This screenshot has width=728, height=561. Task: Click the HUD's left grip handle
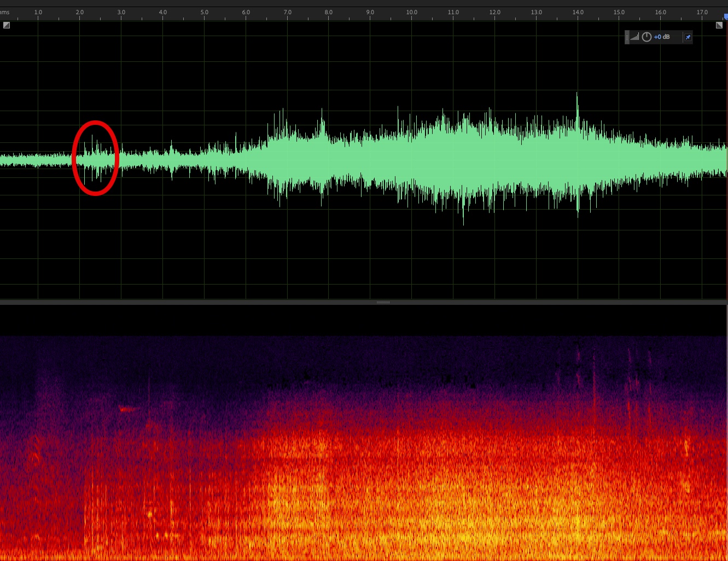point(627,37)
